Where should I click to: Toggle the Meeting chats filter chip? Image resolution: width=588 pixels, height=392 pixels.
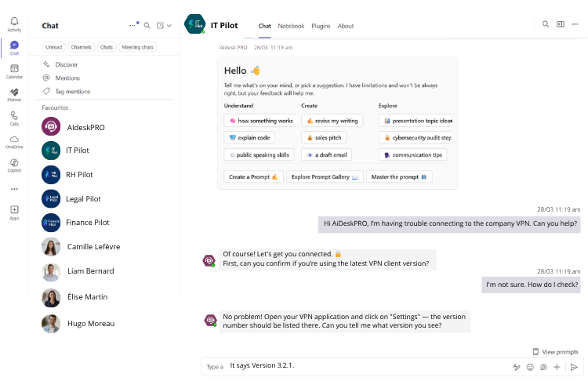click(137, 47)
